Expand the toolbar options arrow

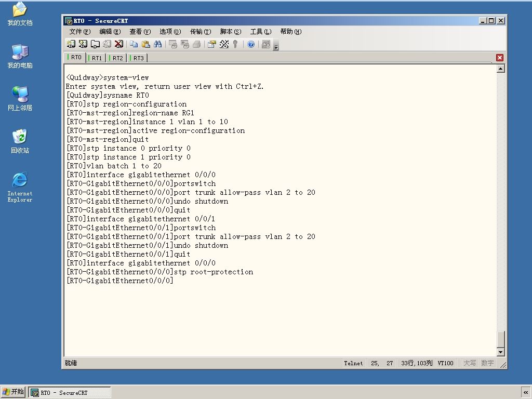tap(276, 47)
